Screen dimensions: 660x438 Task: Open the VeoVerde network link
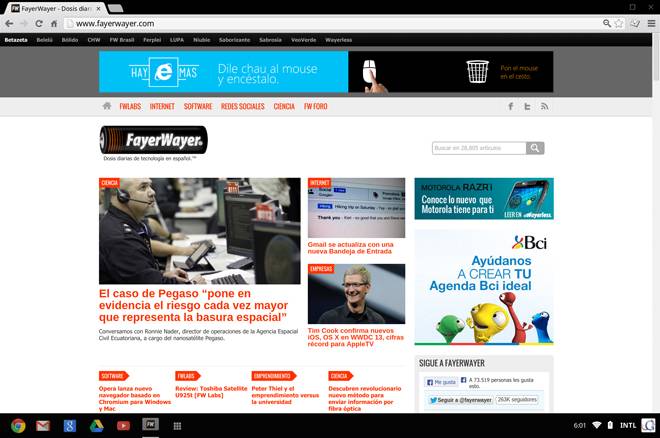click(x=303, y=40)
